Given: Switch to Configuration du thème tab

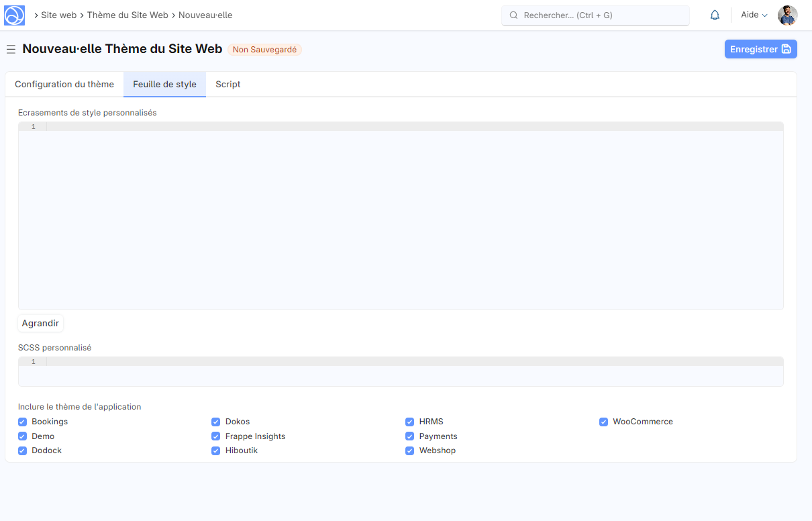Looking at the screenshot, I should (64, 85).
